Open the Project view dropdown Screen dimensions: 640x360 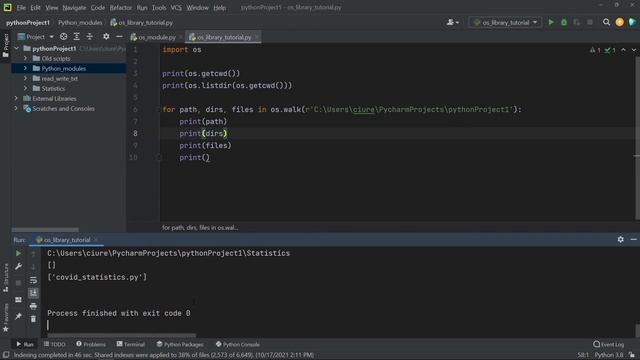(36, 37)
